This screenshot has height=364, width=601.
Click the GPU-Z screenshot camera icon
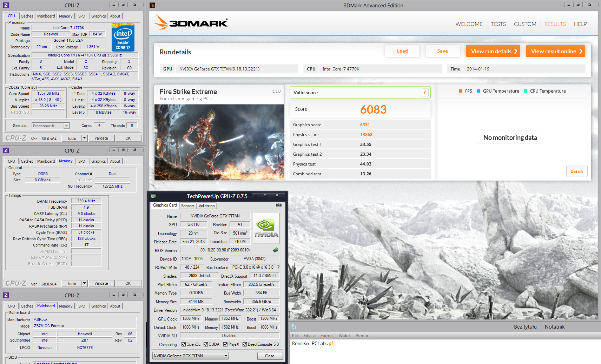(278, 205)
